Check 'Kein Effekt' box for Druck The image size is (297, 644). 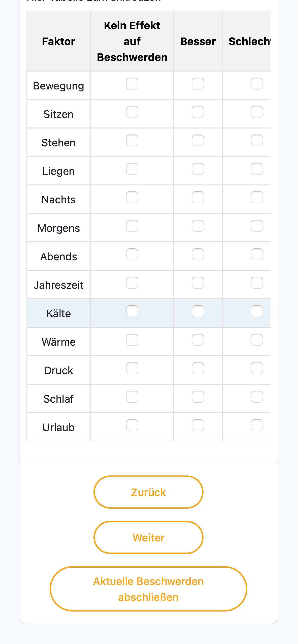132,368
